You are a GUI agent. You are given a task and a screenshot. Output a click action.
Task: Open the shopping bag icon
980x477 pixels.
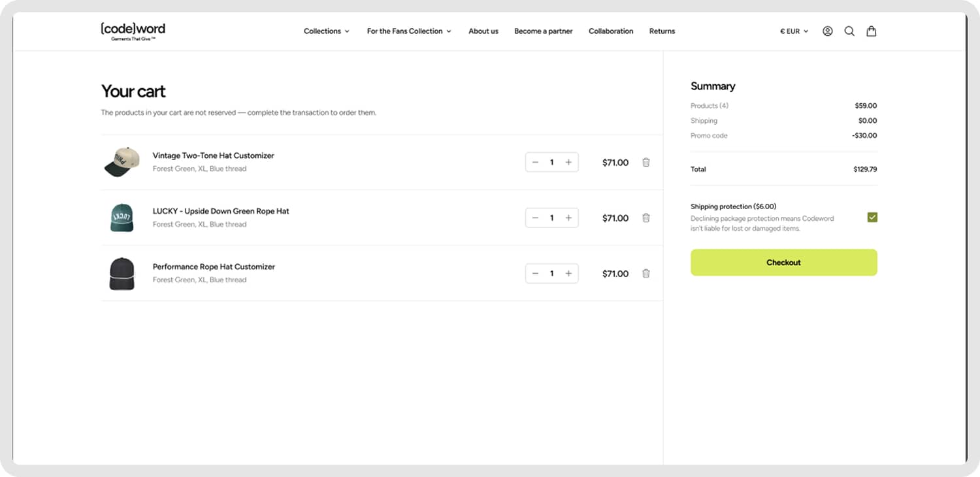[872, 31]
